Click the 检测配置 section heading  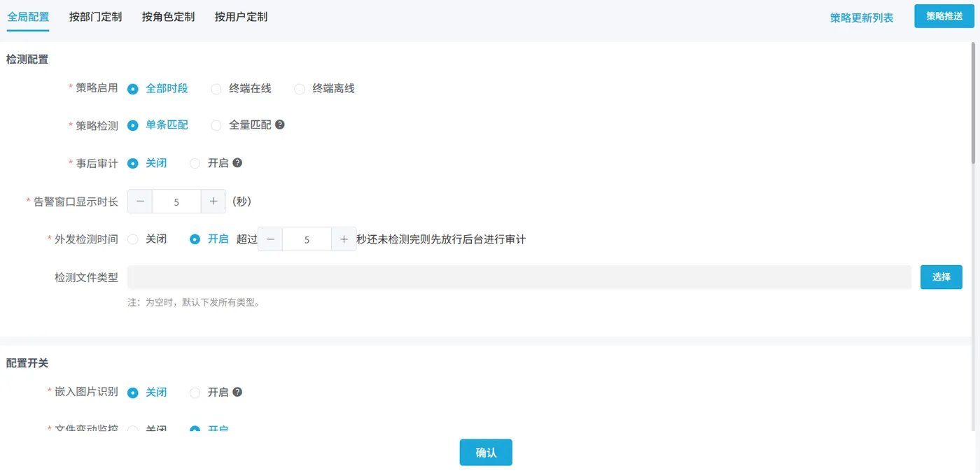pos(27,59)
